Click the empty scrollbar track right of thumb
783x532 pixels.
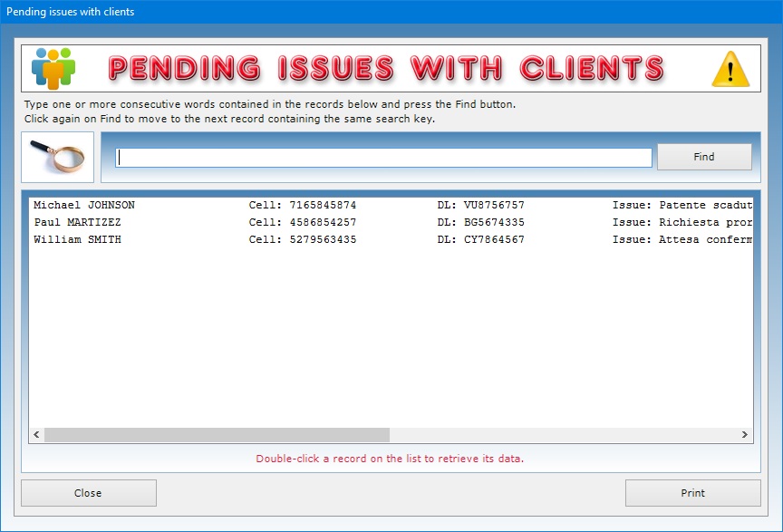(562, 435)
